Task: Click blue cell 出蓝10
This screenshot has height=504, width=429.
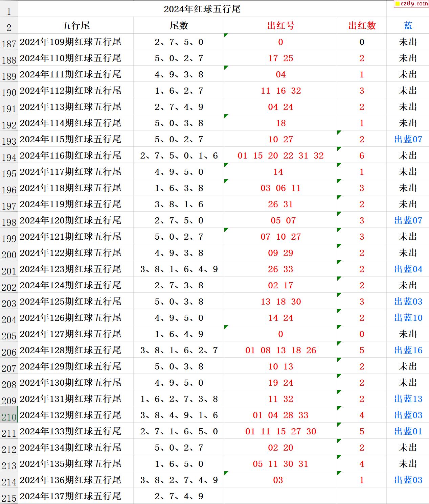Action: tap(408, 318)
